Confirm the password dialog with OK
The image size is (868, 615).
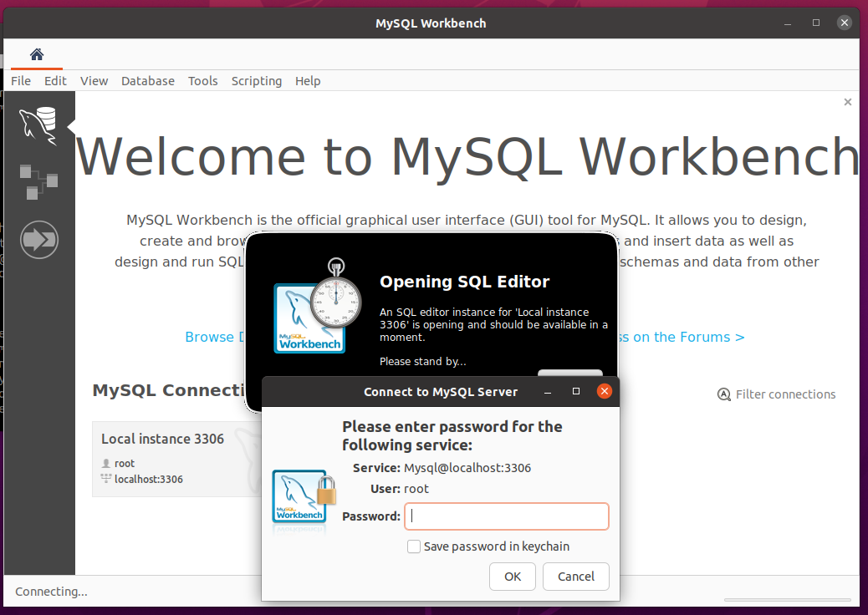pyautogui.click(x=512, y=577)
